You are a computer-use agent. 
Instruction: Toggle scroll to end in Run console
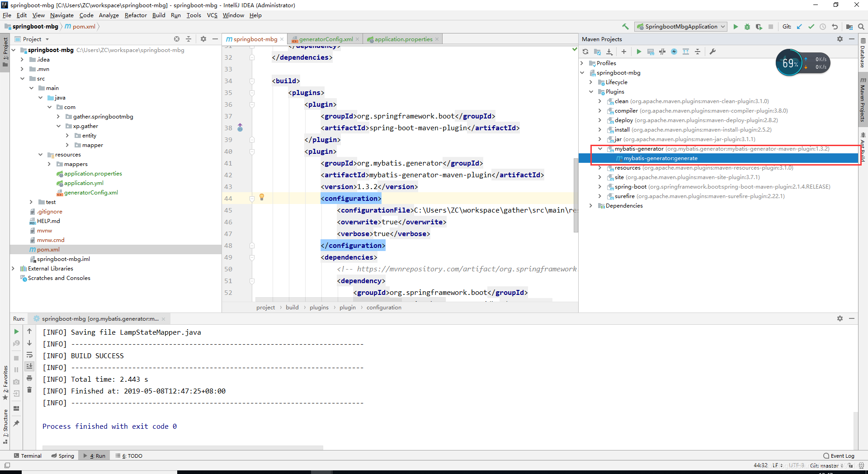29,366
